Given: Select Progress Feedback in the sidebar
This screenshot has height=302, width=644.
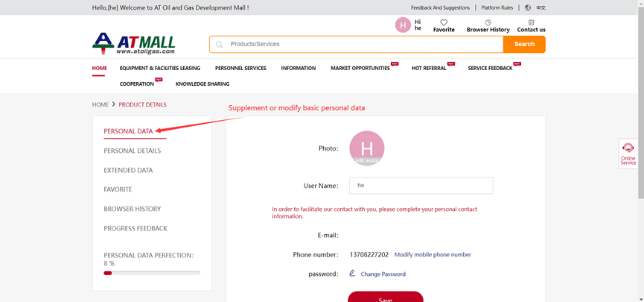Looking at the screenshot, I should coord(136,228).
